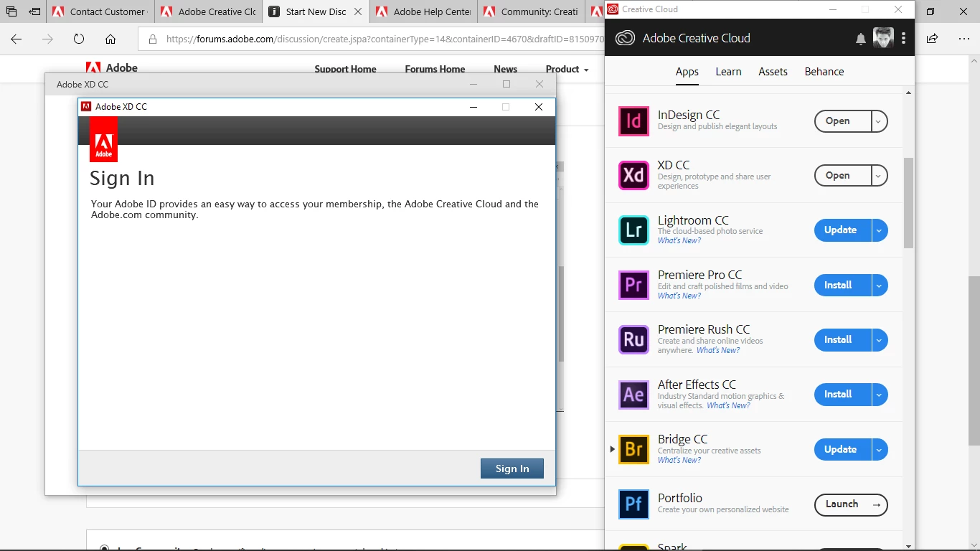Image resolution: width=980 pixels, height=551 pixels.
Task: Install Premiere Pro CC
Action: click(843, 286)
